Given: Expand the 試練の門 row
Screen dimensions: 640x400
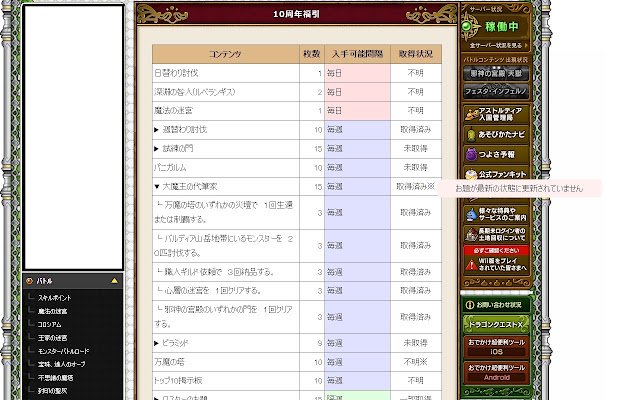Looking at the screenshot, I should [156, 149].
